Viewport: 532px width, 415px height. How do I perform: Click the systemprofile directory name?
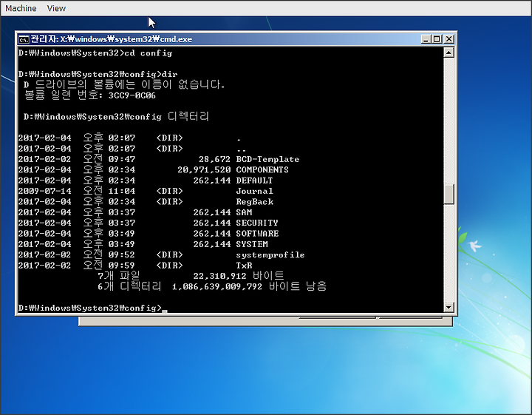(x=270, y=254)
